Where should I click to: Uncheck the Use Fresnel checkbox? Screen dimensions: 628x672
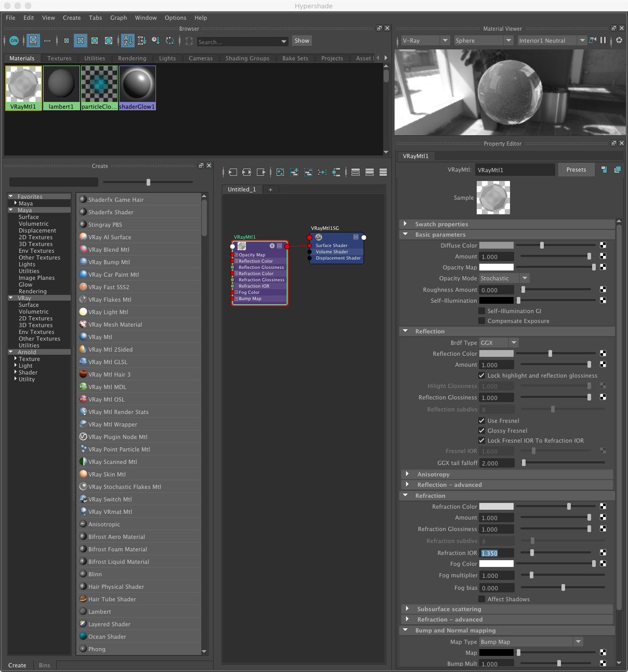coord(481,421)
